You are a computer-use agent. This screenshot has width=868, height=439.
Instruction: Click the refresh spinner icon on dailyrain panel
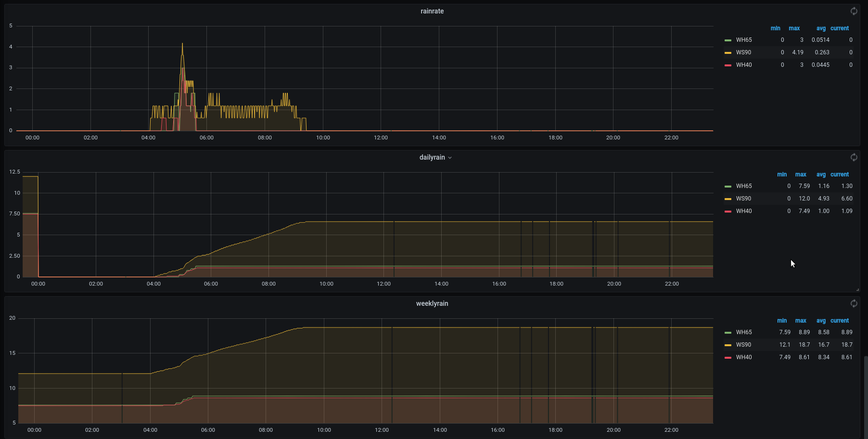point(854,157)
